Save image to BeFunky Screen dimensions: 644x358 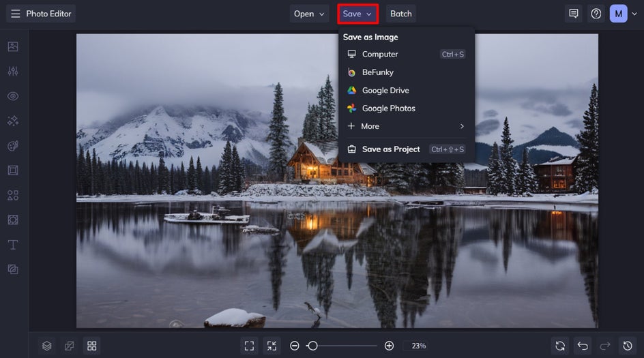406,72
